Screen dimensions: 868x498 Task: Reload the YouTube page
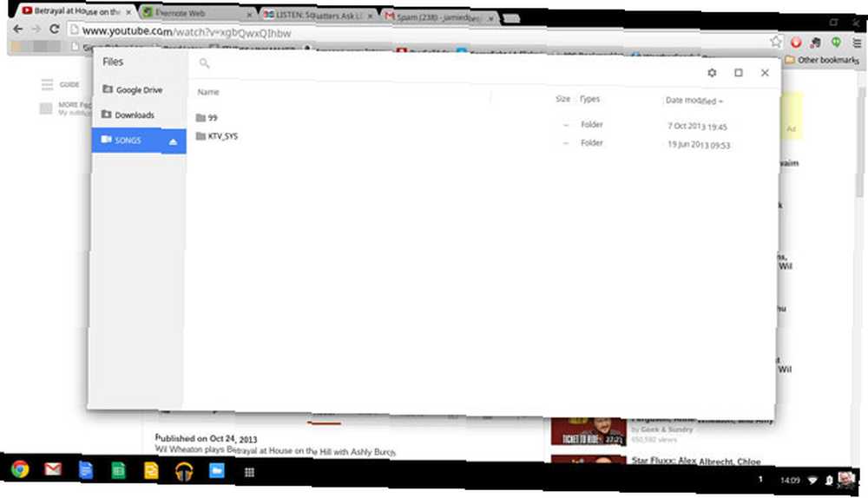(54, 29)
